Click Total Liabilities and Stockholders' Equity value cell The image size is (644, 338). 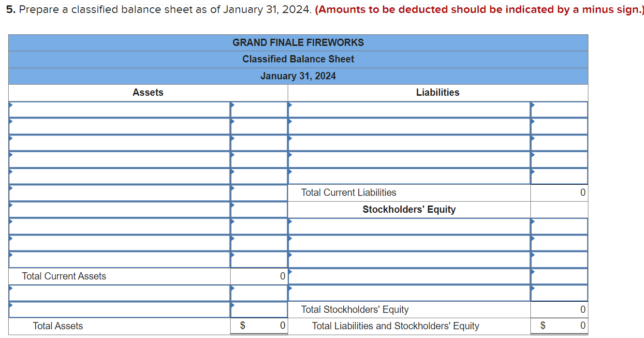(559, 326)
